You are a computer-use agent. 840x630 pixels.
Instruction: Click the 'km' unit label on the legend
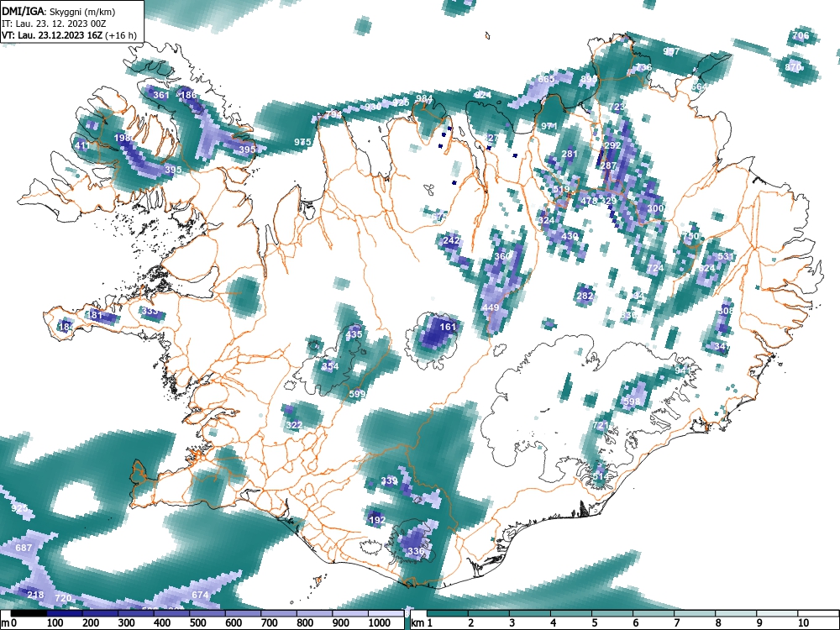coord(417,623)
